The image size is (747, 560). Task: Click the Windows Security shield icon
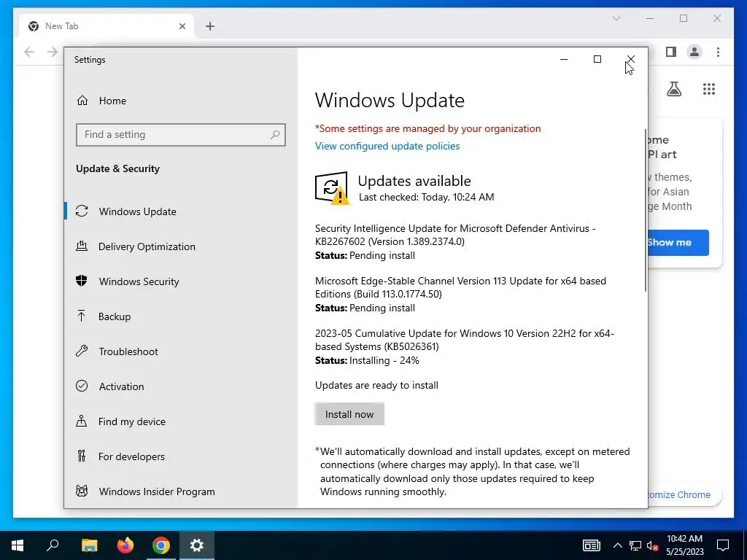point(82,281)
